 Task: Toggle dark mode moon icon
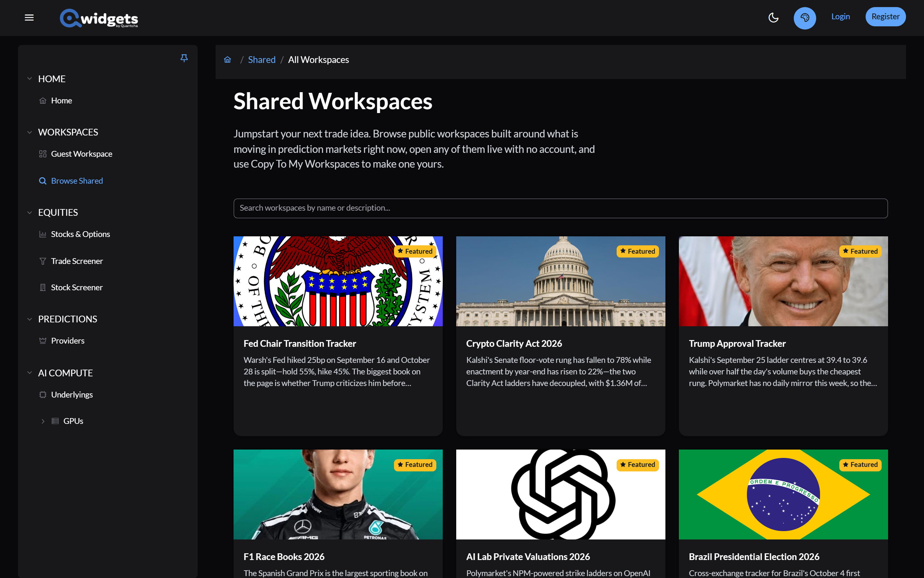click(x=773, y=18)
